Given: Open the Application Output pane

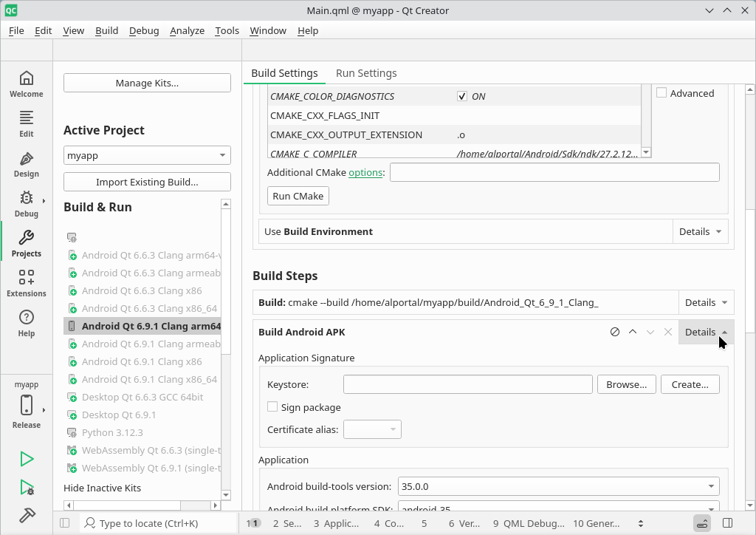Looking at the screenshot, I should (336, 523).
